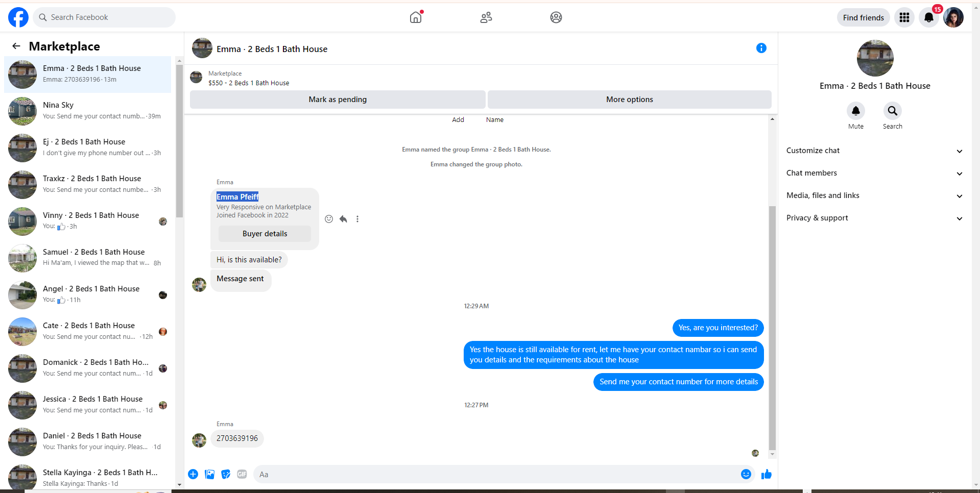Open Samuel conversation
The height and width of the screenshot is (493, 980).
tap(88, 258)
